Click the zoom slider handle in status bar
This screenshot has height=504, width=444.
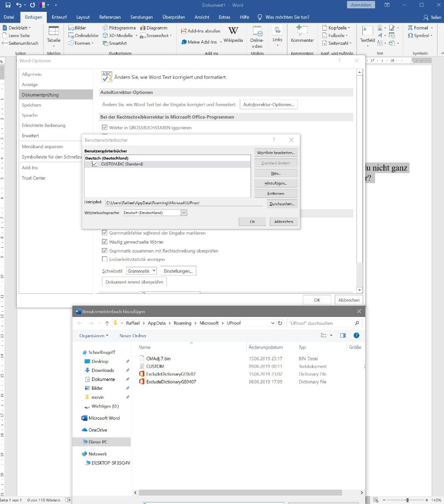coord(408,500)
